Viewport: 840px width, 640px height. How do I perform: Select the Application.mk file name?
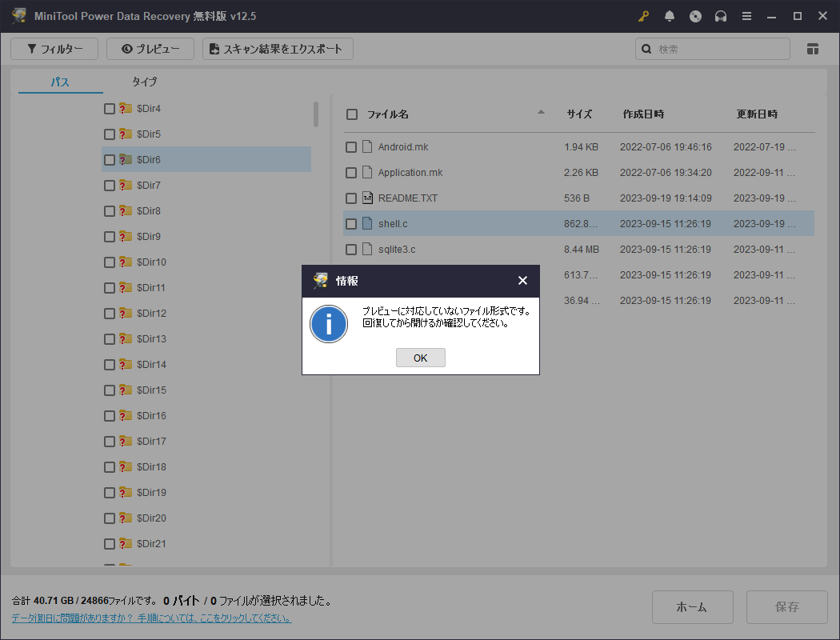tap(410, 173)
